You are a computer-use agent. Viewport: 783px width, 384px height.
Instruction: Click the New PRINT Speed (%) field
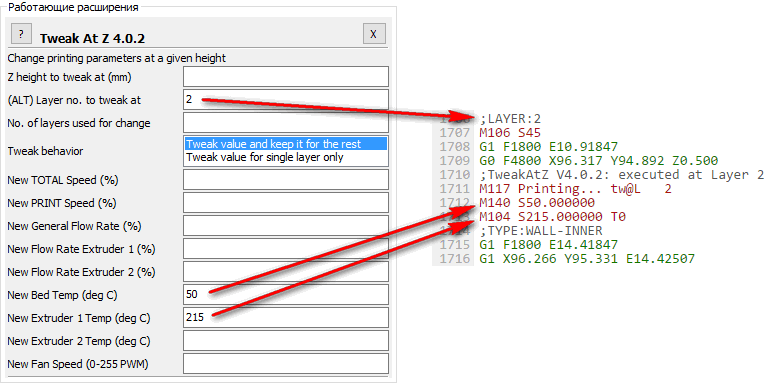286,203
